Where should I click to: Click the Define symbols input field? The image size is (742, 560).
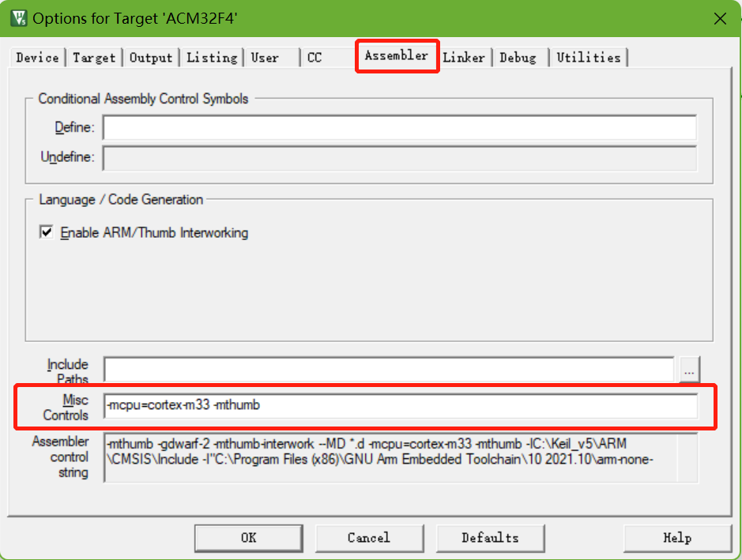[x=399, y=127]
